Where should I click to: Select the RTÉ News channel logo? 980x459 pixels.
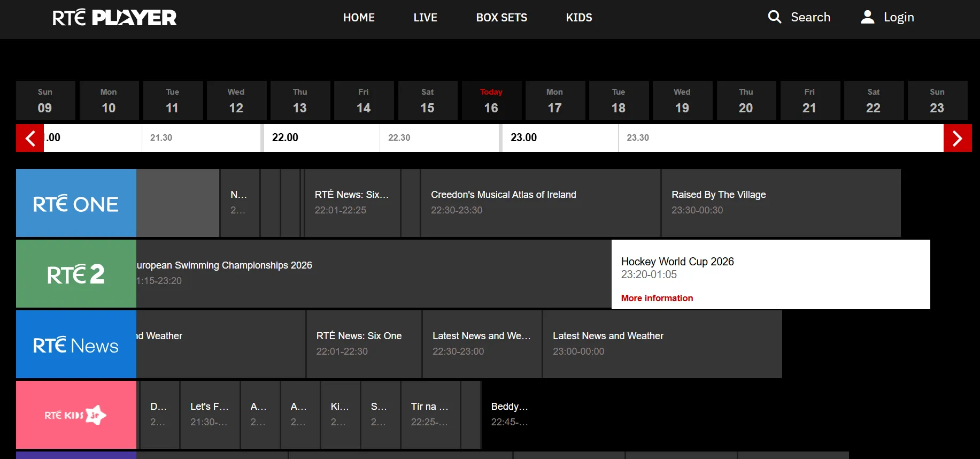(76, 345)
